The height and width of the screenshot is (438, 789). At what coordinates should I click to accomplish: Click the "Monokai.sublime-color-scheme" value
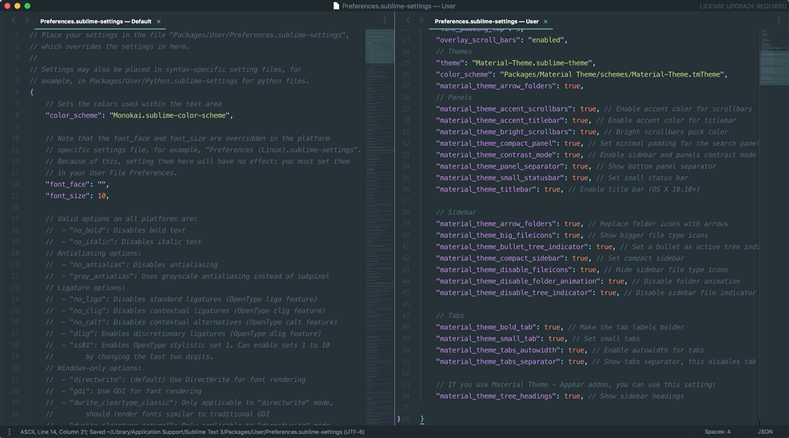170,115
